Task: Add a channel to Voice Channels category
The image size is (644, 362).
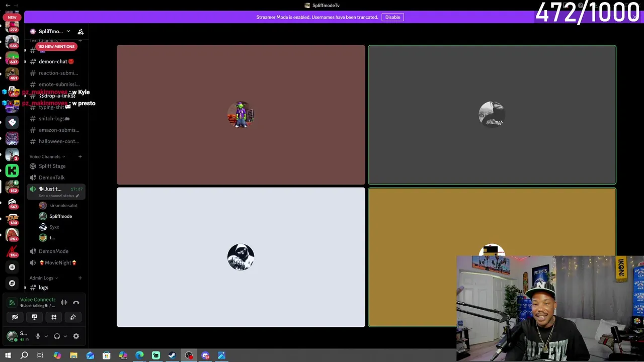Action: click(x=80, y=156)
